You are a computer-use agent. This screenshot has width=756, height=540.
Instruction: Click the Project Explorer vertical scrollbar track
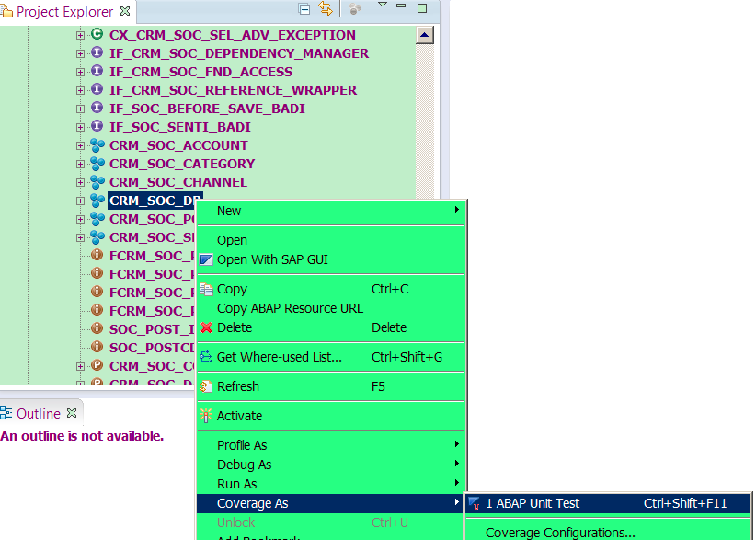point(424,121)
